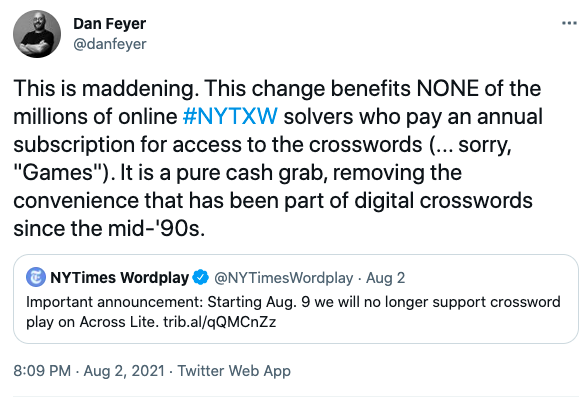The height and width of the screenshot is (401, 588).
Task: Open the @danfeyer handle link
Action: tap(110, 44)
